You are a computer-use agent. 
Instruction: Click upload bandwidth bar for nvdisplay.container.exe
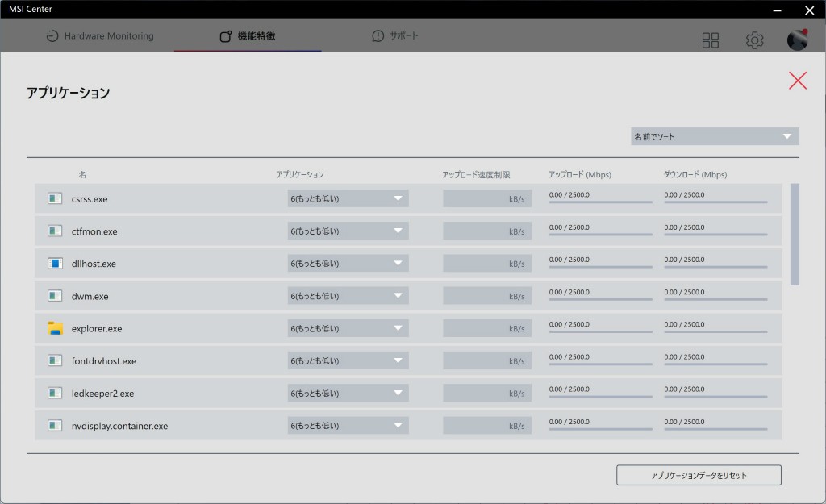(x=600, y=429)
